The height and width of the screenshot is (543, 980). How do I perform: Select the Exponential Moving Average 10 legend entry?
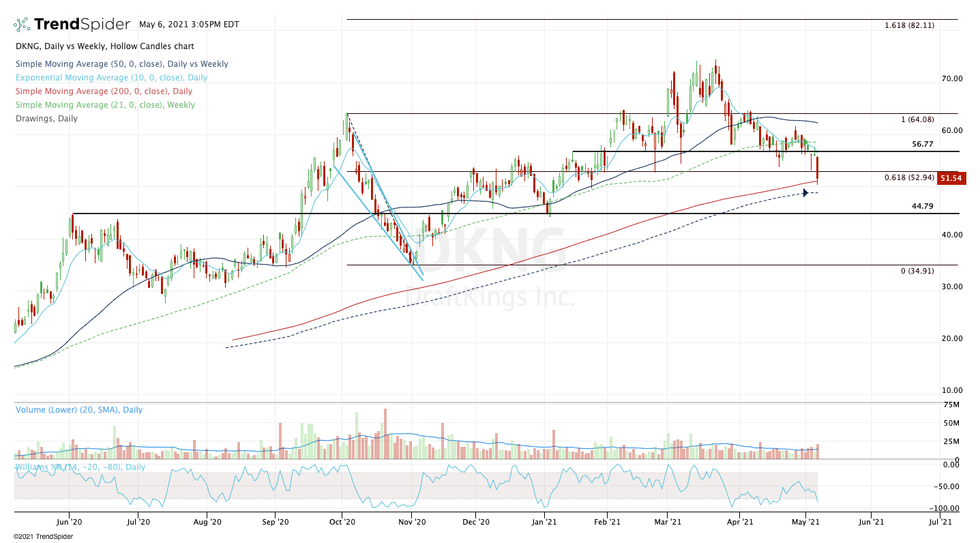[110, 78]
